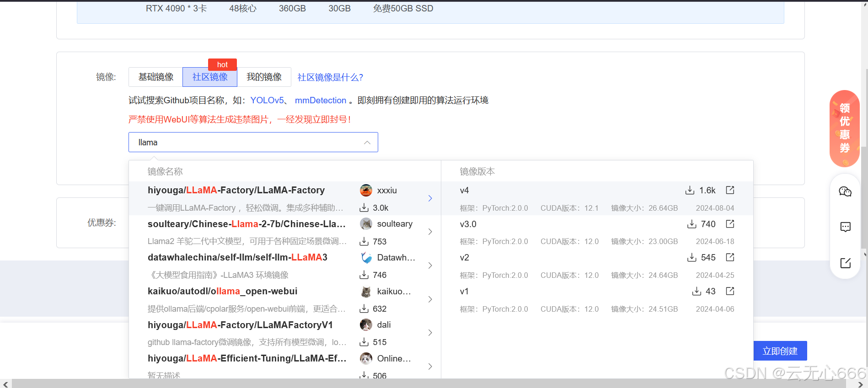Switch to 我的镜像 tab
868x388 pixels.
pyautogui.click(x=264, y=77)
